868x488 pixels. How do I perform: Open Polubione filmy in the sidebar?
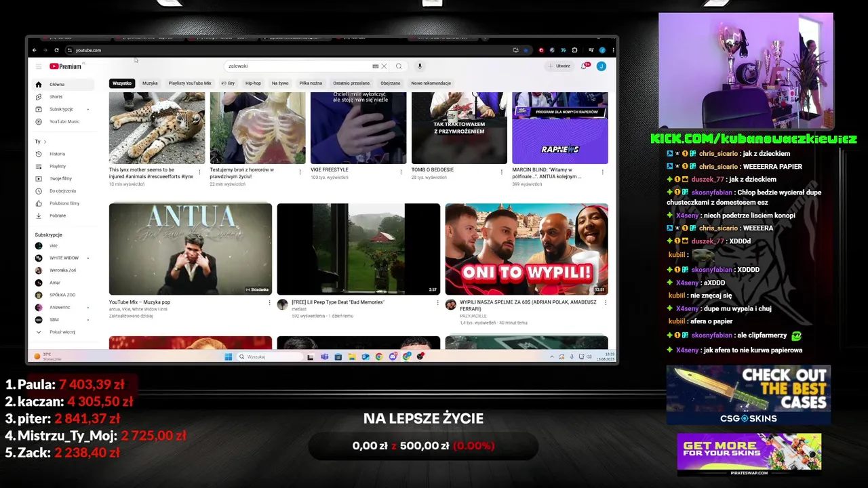(63, 203)
